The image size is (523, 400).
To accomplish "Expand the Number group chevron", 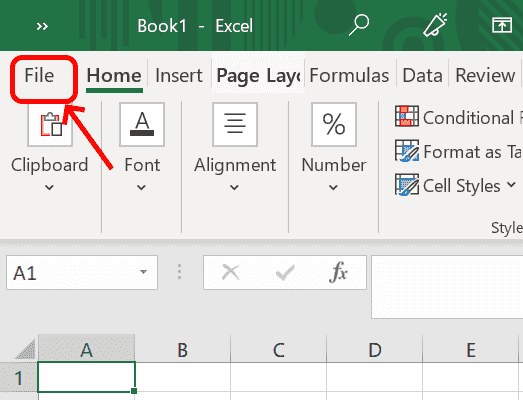I will point(333,187).
